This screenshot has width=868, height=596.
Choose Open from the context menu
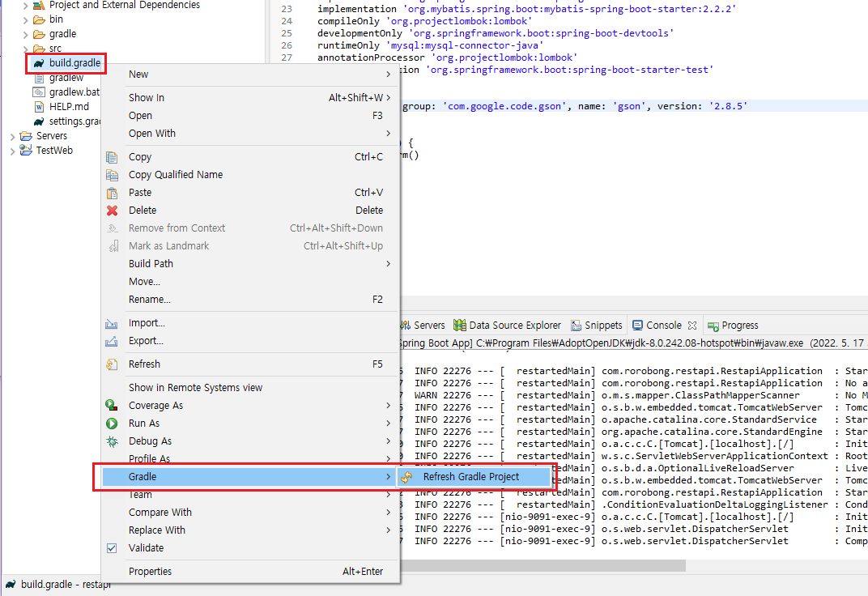(250, 116)
